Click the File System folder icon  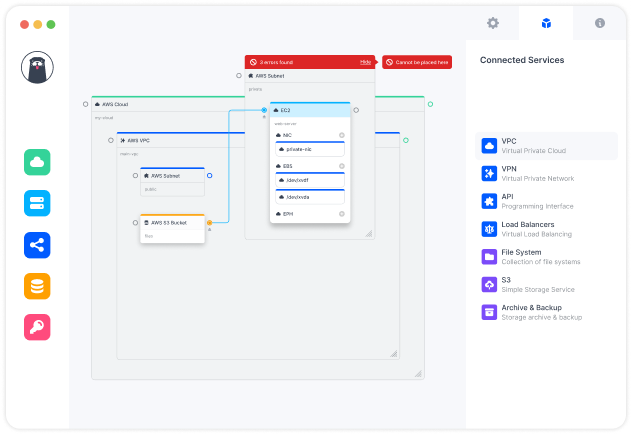coord(489,257)
